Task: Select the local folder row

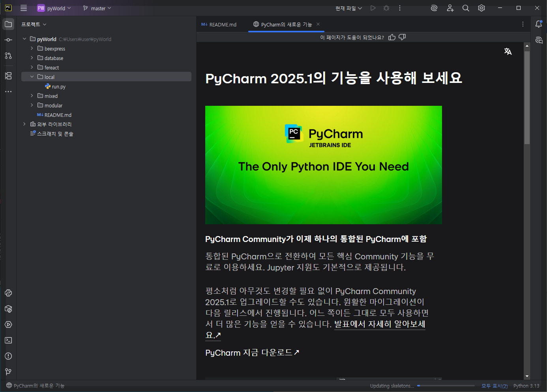Action: point(106,77)
